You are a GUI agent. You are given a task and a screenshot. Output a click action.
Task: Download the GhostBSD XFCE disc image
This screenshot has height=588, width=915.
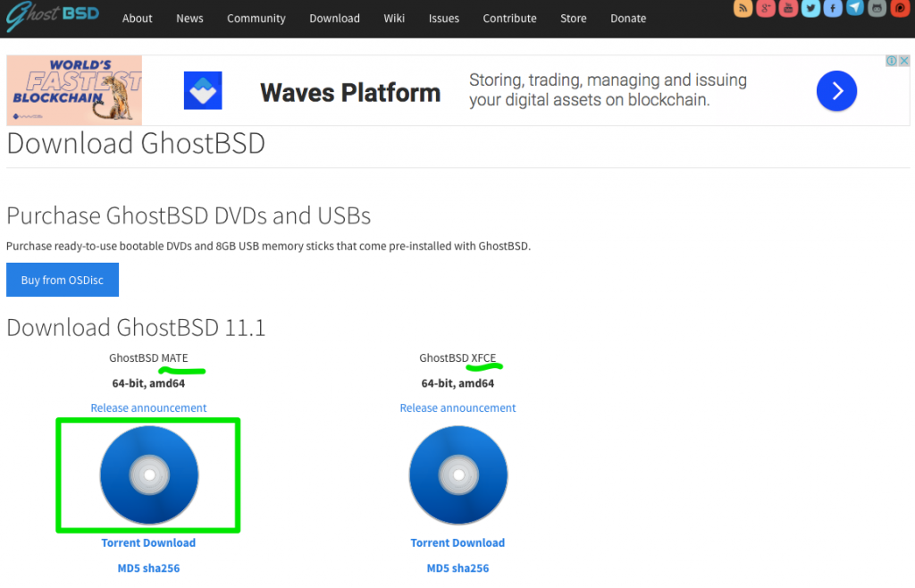tap(458, 475)
